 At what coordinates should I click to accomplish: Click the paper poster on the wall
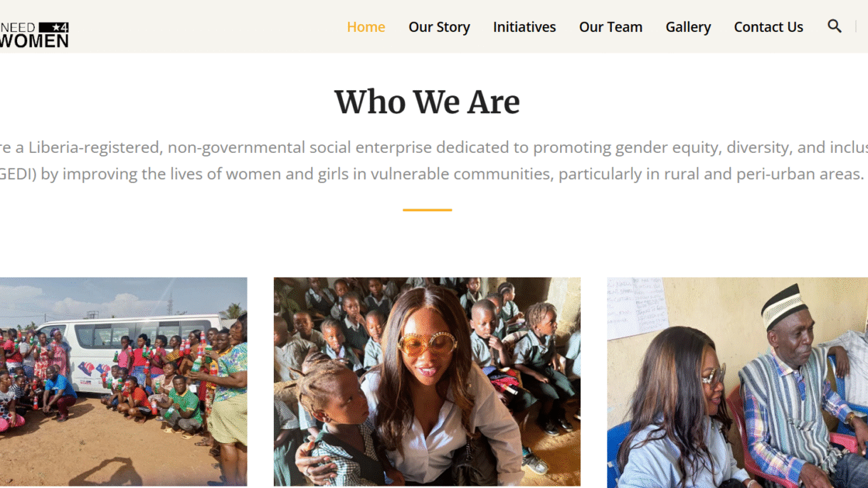click(x=637, y=307)
